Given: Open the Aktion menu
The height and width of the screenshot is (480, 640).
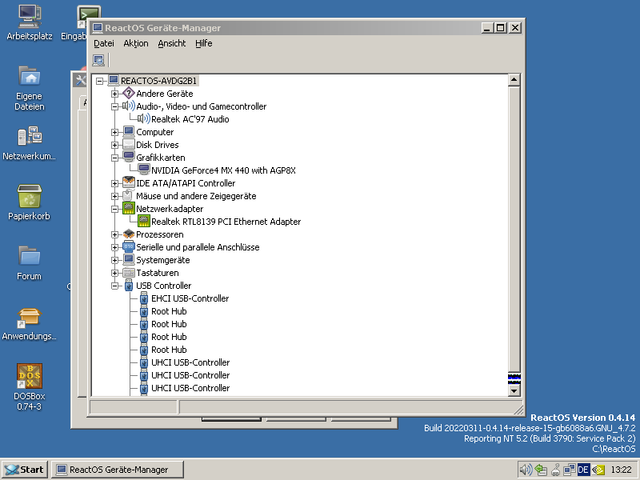Looking at the screenshot, I should (136, 43).
